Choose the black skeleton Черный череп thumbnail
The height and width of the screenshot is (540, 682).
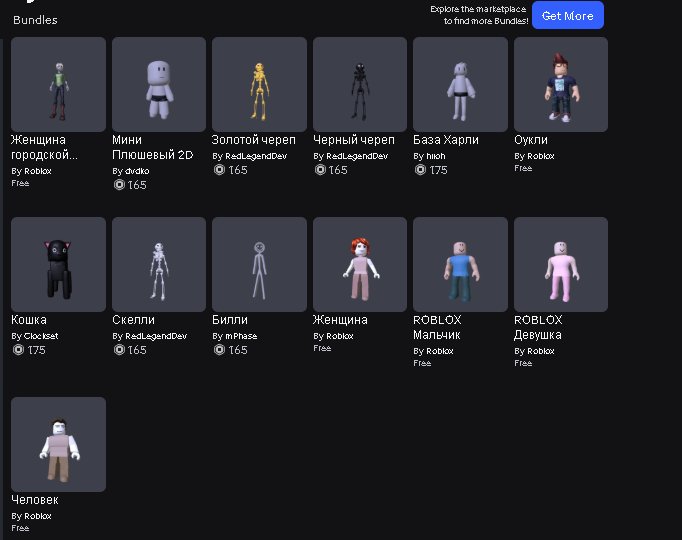pos(360,84)
